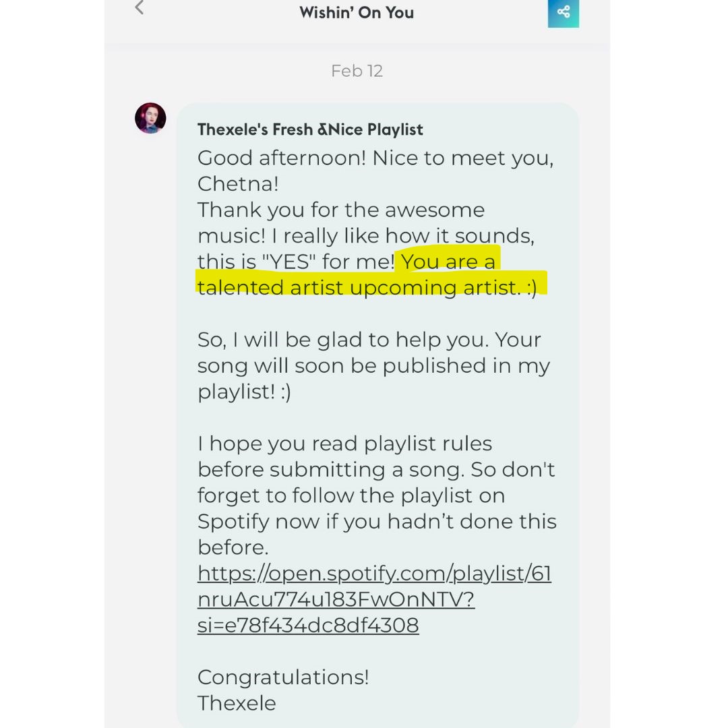This screenshot has height=728, width=728.
Task: Open sender name Thexele's Fresh &Nice Playlist
Action: [310, 129]
